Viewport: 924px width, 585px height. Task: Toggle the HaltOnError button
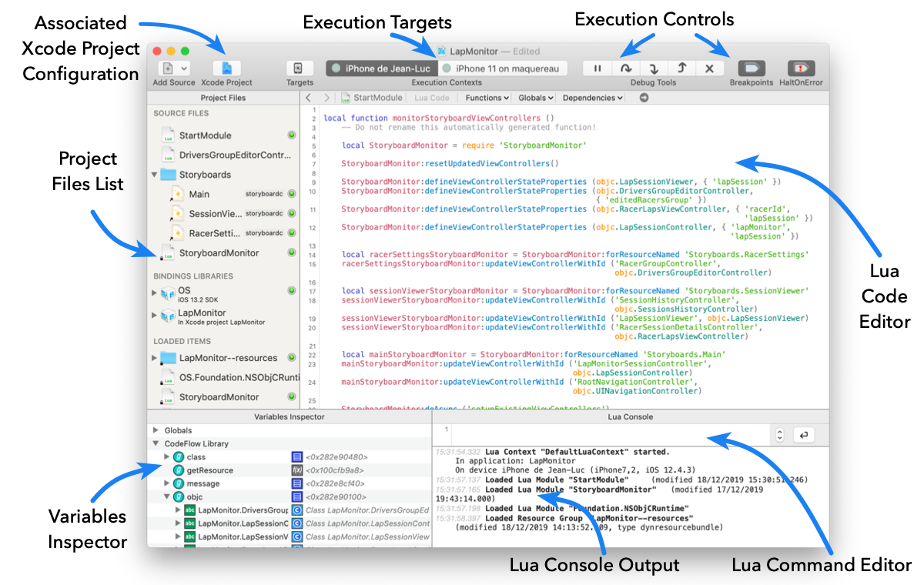tap(801, 69)
